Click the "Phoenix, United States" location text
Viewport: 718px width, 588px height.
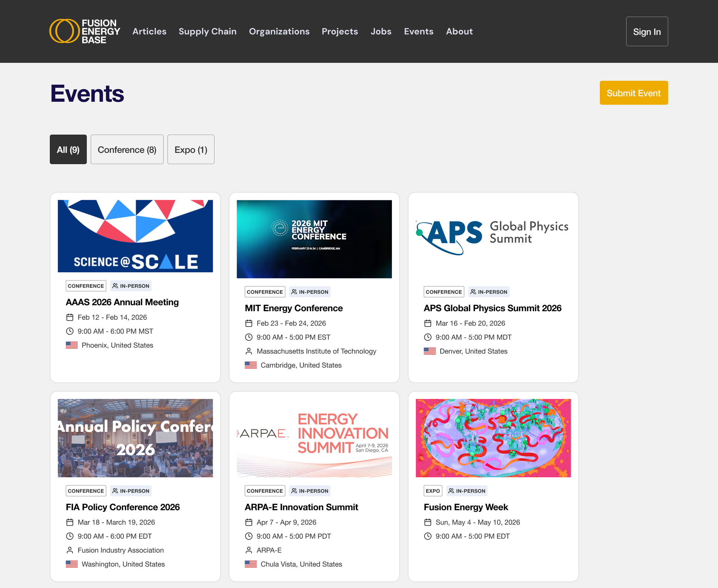117,345
